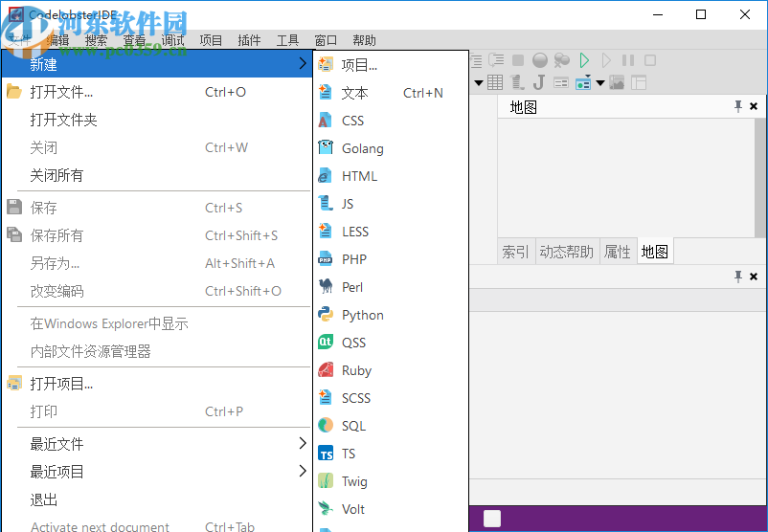
Task: Pick the Perl camel icon
Action: [326, 286]
